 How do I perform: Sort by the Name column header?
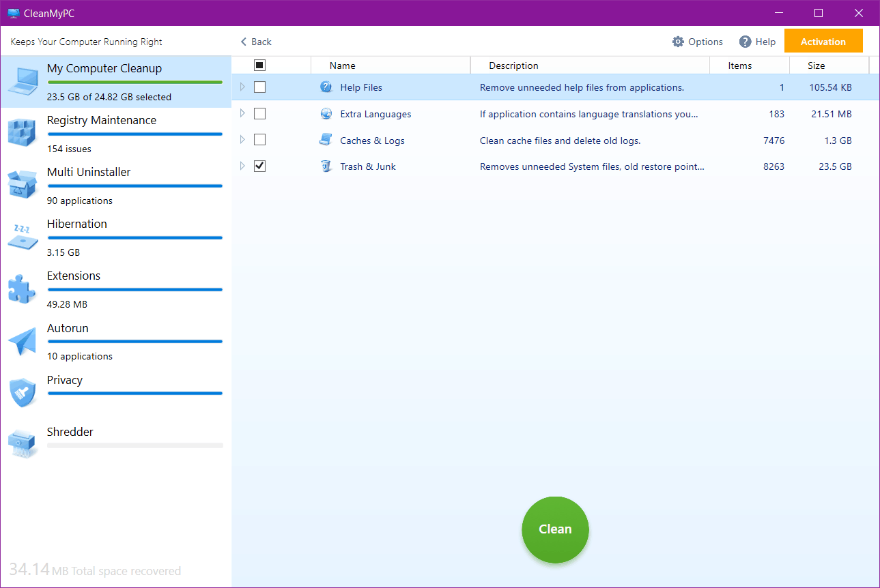[x=391, y=65]
